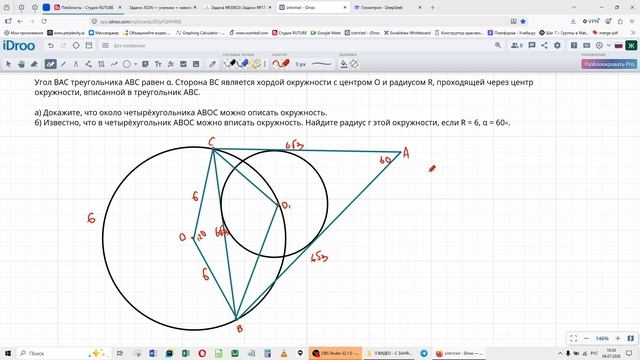Open the red stroke color setting

tap(281, 64)
